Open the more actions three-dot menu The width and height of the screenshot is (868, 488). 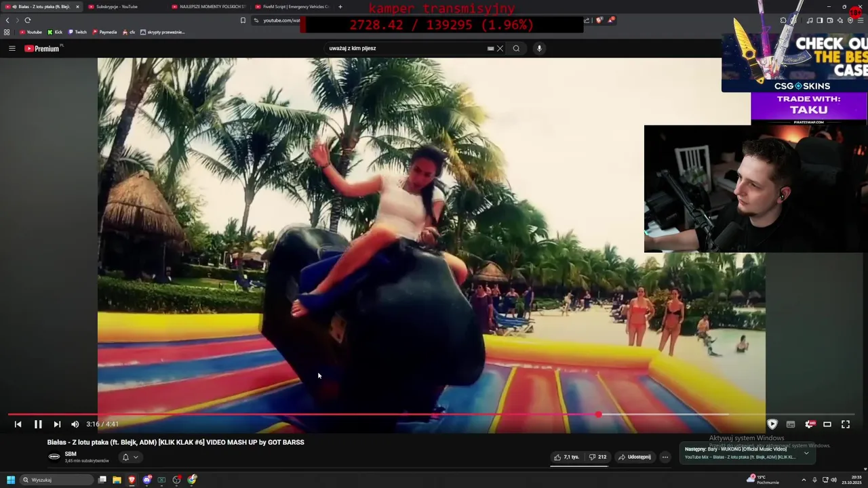[665, 457]
